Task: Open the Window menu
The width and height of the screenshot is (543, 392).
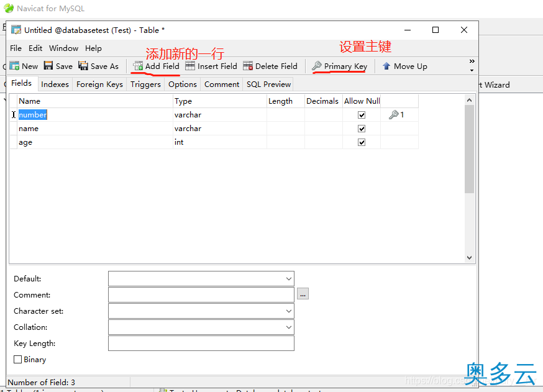Action: coord(64,48)
